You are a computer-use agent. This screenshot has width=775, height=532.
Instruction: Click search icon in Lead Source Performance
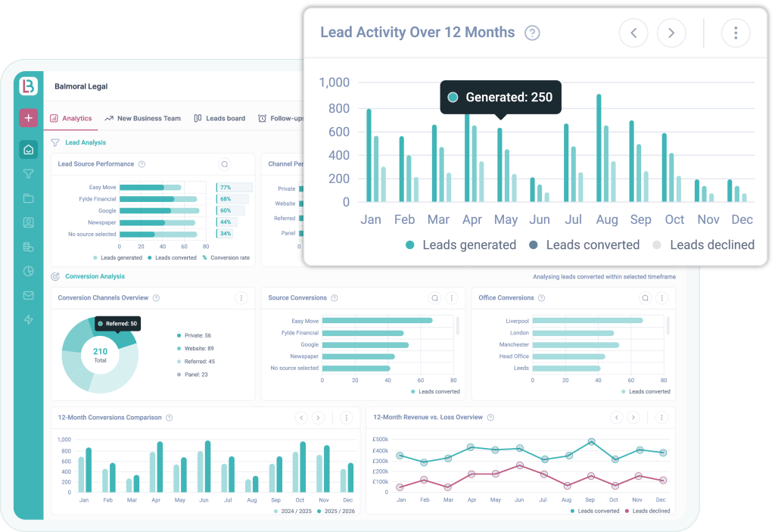tap(225, 164)
